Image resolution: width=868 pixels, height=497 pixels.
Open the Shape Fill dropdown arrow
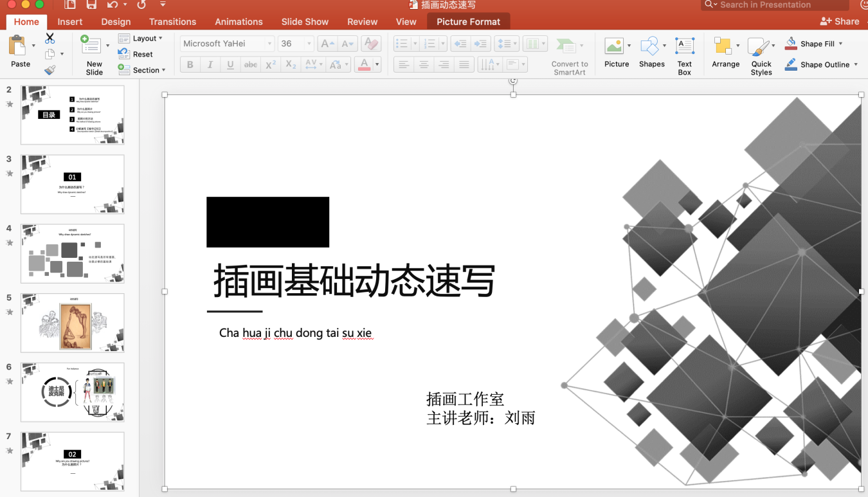(840, 44)
